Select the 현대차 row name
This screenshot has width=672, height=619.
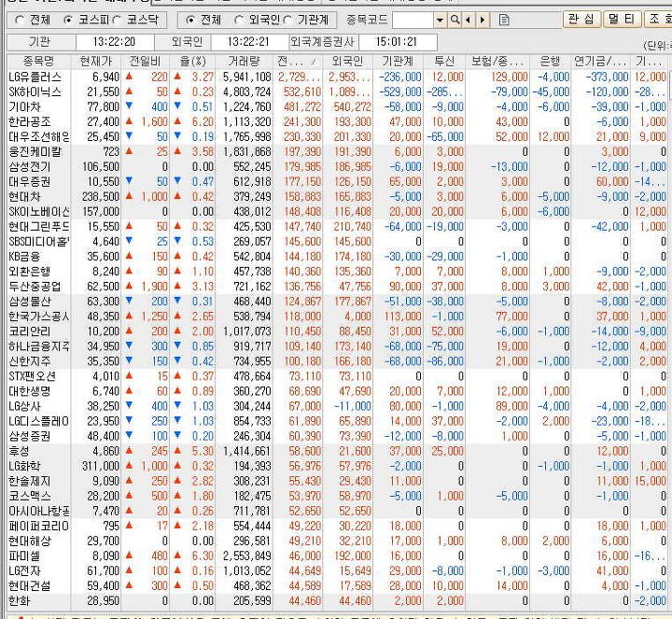point(25,197)
